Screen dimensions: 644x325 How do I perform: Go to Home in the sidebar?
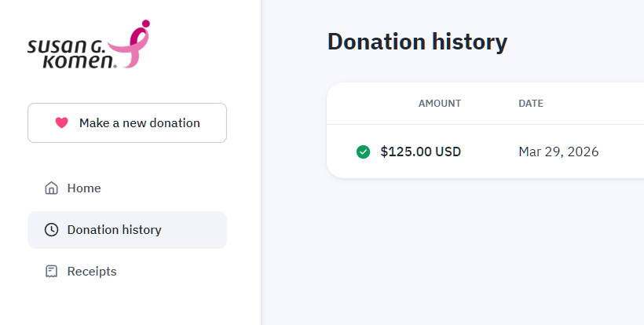(x=84, y=188)
